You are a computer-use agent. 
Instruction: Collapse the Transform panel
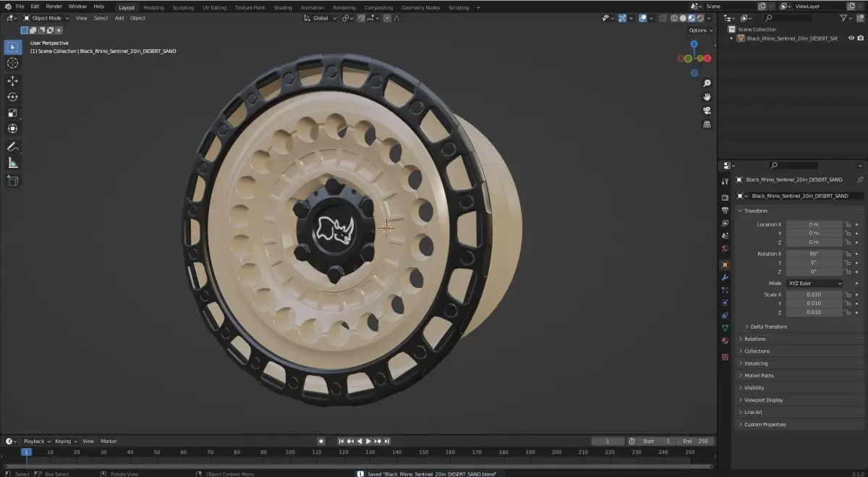pos(755,211)
